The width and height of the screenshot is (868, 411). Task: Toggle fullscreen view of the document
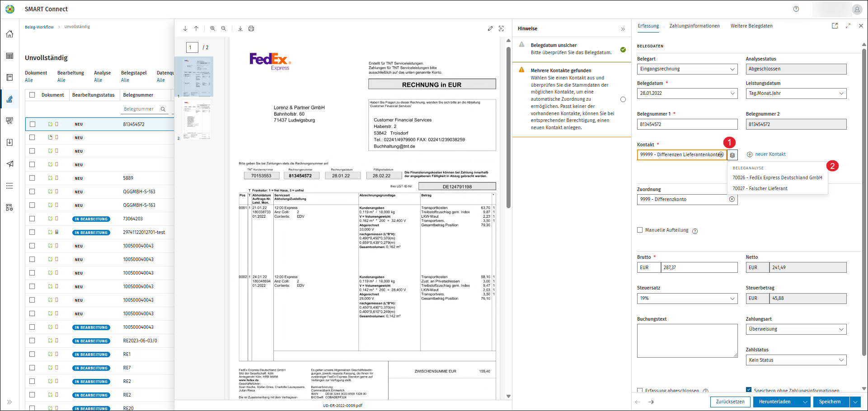tap(501, 28)
